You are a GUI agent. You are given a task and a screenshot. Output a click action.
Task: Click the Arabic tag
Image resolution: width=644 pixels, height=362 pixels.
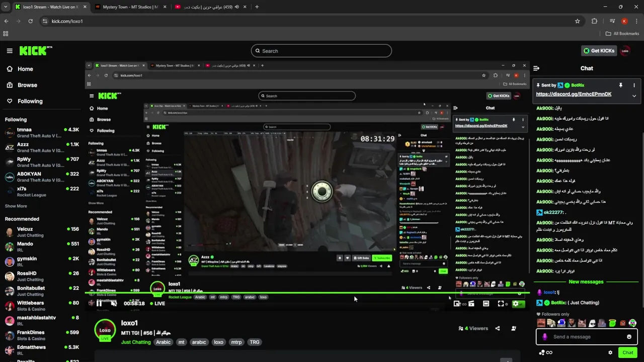click(163, 342)
